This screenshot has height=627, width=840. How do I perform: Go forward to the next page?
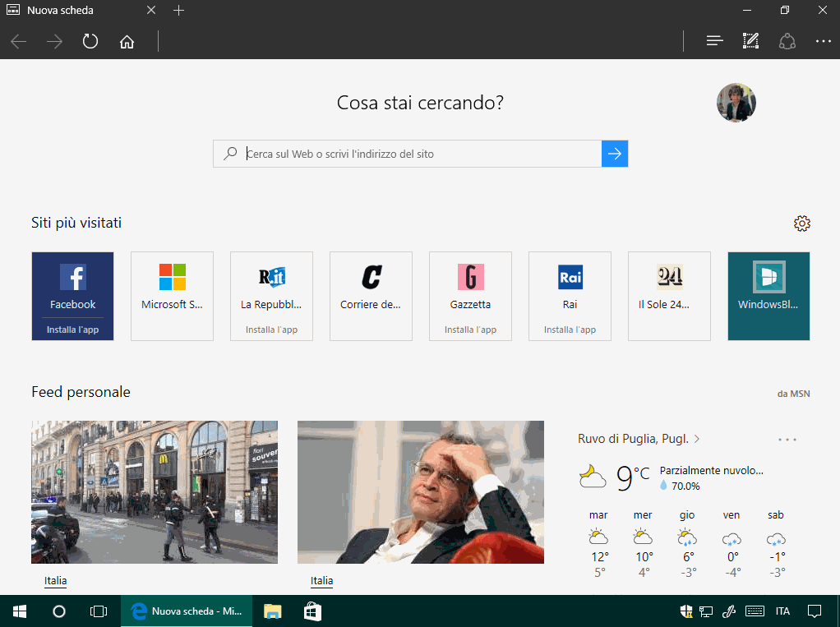click(x=54, y=42)
